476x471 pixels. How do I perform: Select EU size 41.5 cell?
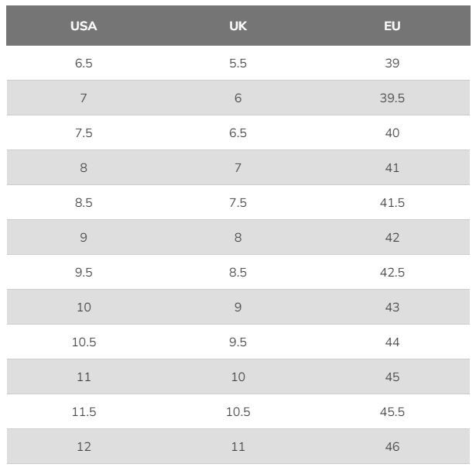[392, 202]
